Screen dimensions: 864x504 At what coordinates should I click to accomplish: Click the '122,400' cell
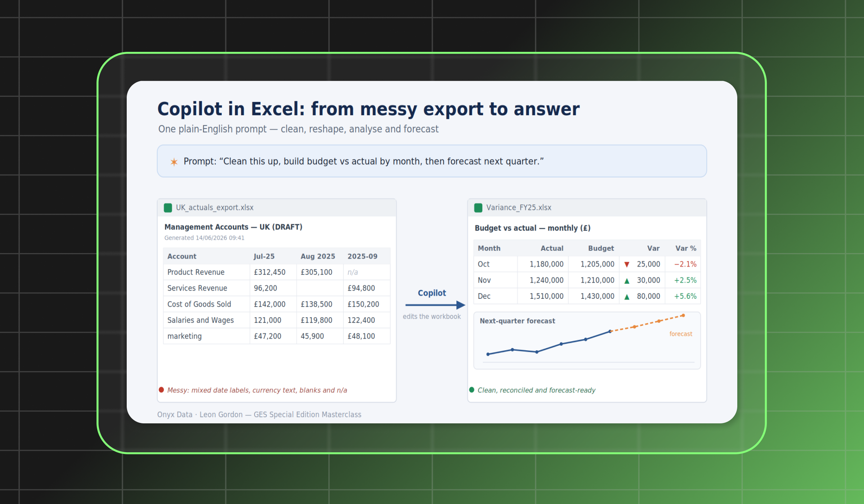pyautogui.click(x=367, y=320)
